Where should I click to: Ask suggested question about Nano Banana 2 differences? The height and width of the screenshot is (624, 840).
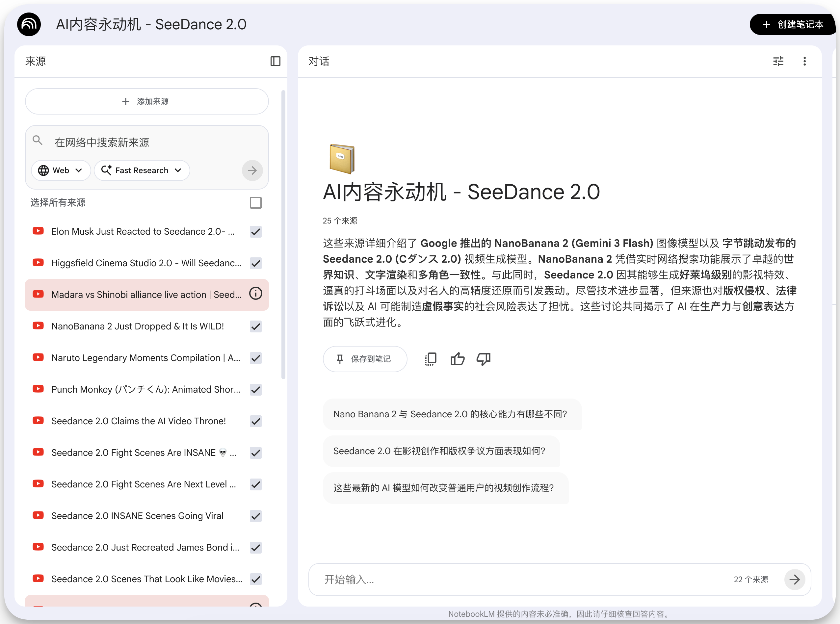[452, 414]
